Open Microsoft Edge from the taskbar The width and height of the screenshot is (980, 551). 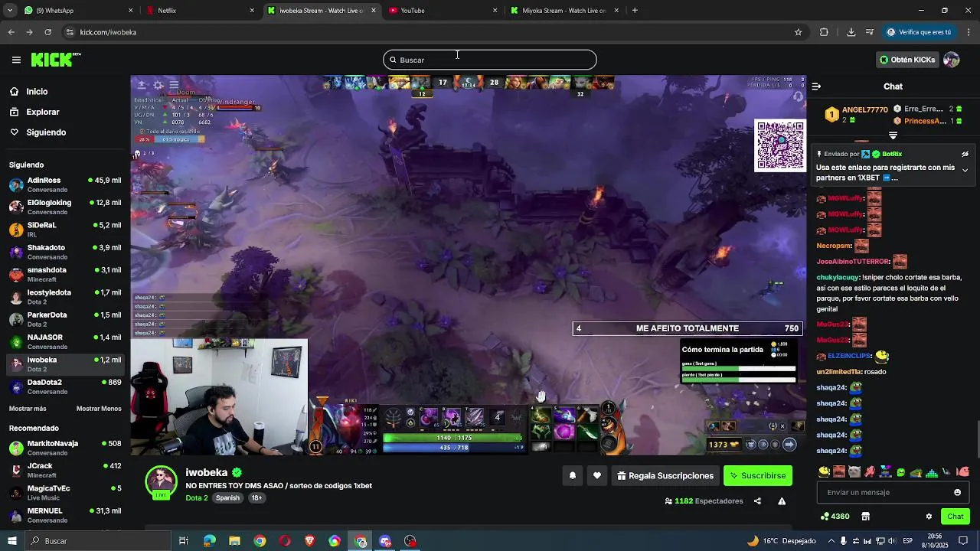[209, 541]
